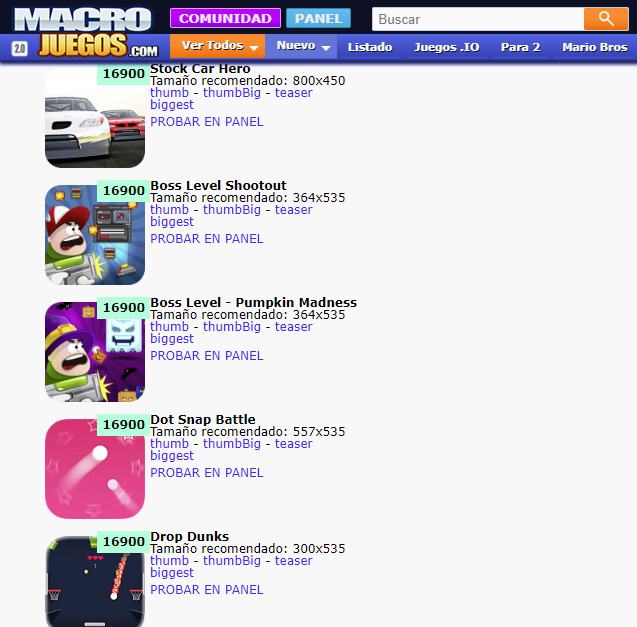
Task: Click the Dot Snap Battle title
Action: tap(203, 420)
